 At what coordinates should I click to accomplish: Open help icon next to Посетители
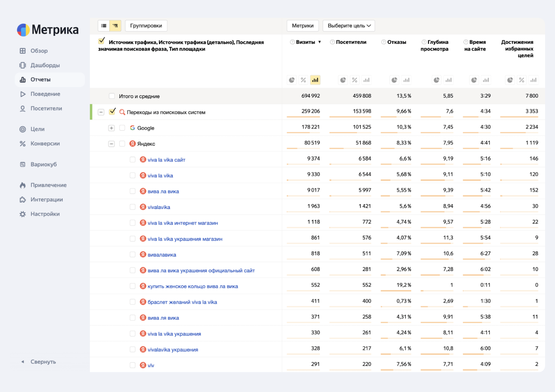point(332,42)
